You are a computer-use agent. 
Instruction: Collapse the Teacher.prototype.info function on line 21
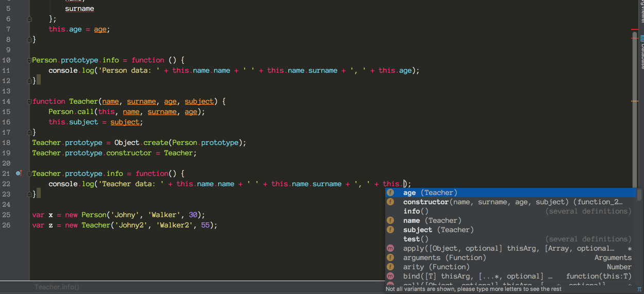pos(29,174)
